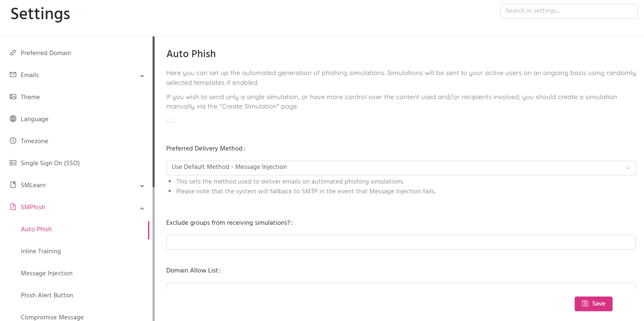Select Phish Alert Button menu item
This screenshot has width=644, height=321.
(x=47, y=295)
